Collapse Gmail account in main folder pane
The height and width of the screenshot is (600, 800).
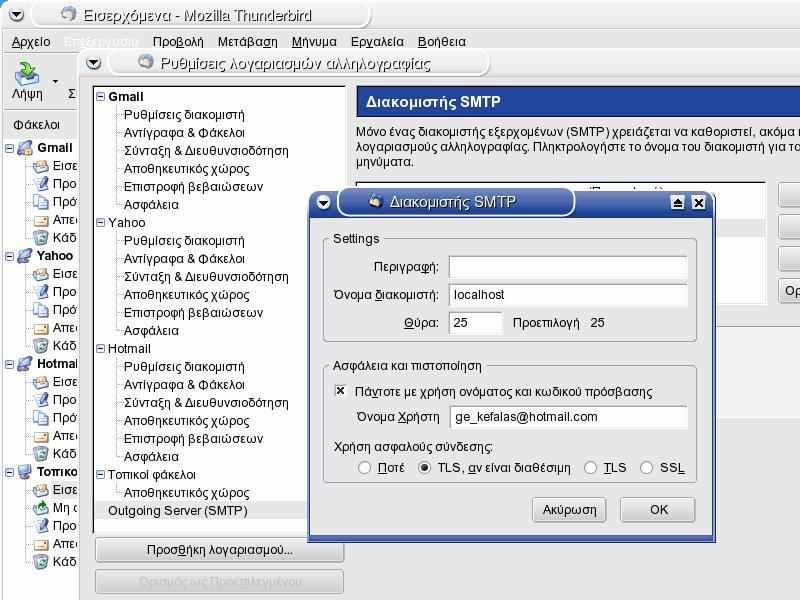pos(10,148)
